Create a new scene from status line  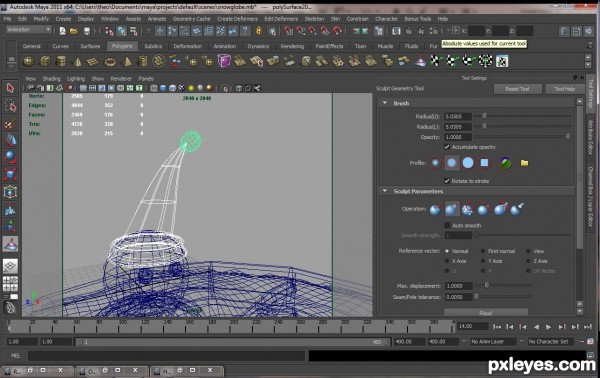(62, 31)
